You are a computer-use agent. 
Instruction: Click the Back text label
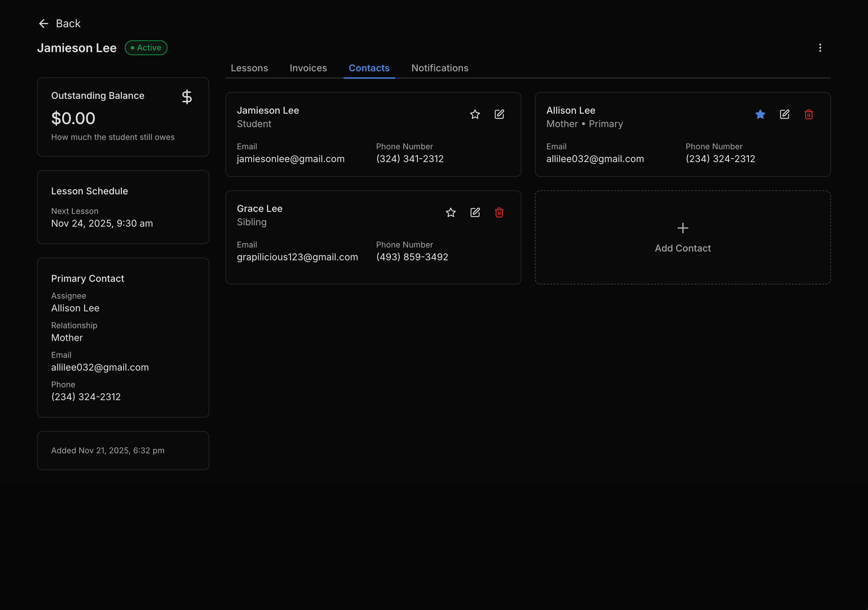[68, 24]
